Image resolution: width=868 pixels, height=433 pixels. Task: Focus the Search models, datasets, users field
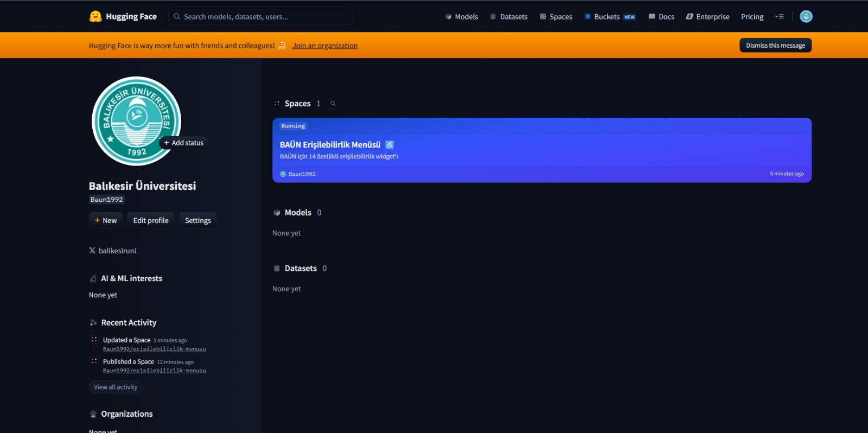coord(260,17)
